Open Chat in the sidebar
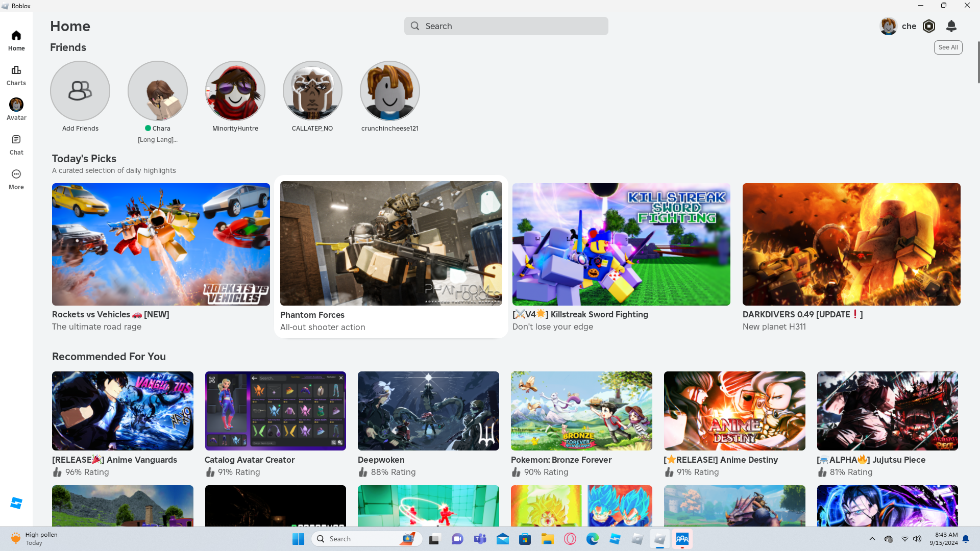 (x=16, y=145)
